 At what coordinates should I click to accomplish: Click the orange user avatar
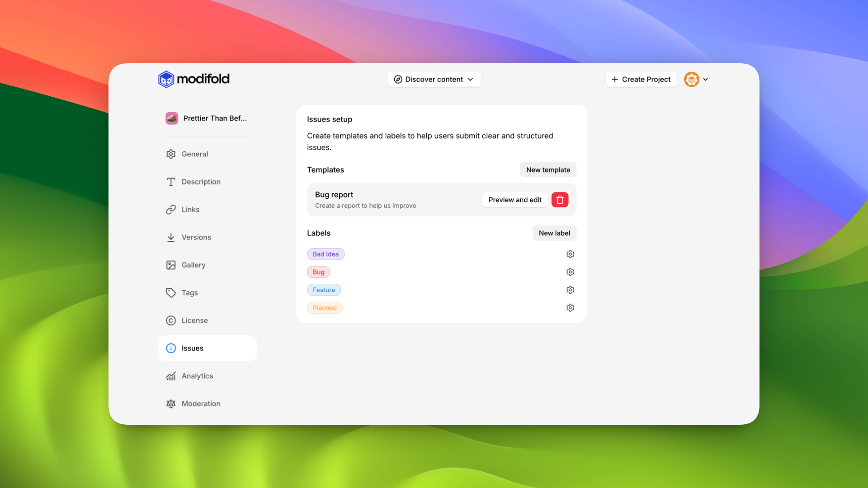coord(691,80)
